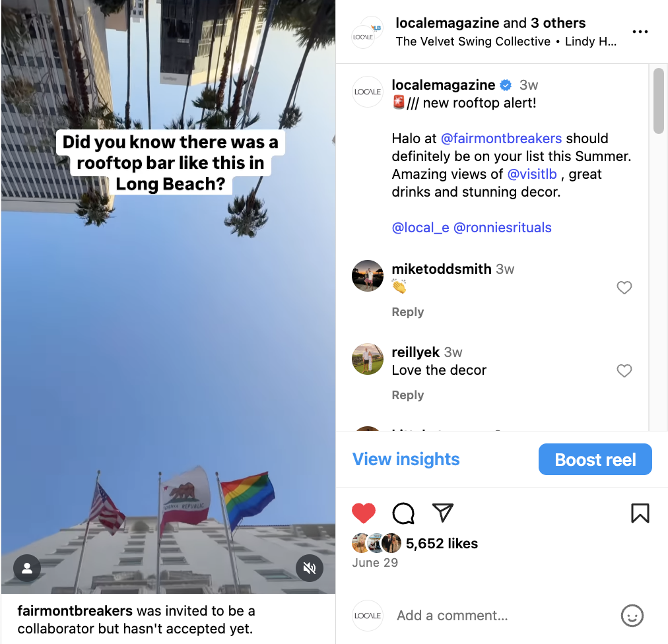Open the three-dot more options menu
Image resolution: width=668 pixels, height=644 pixels.
(640, 32)
